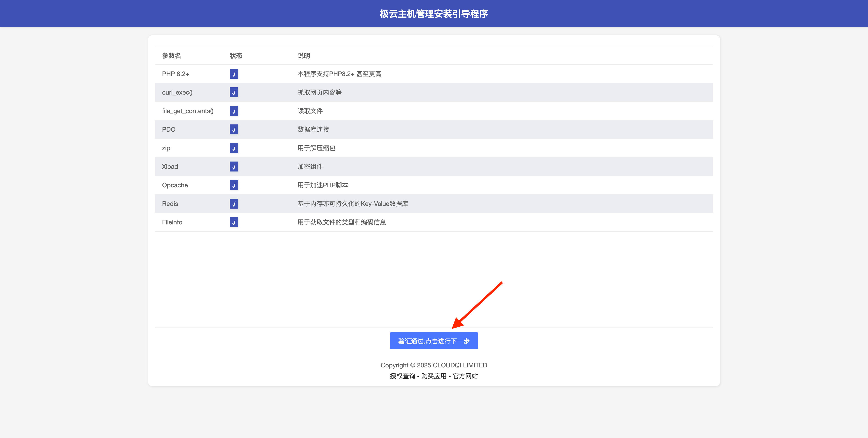Click the zip status checkmark icon
Viewport: 868px width, 438px height.
[234, 148]
